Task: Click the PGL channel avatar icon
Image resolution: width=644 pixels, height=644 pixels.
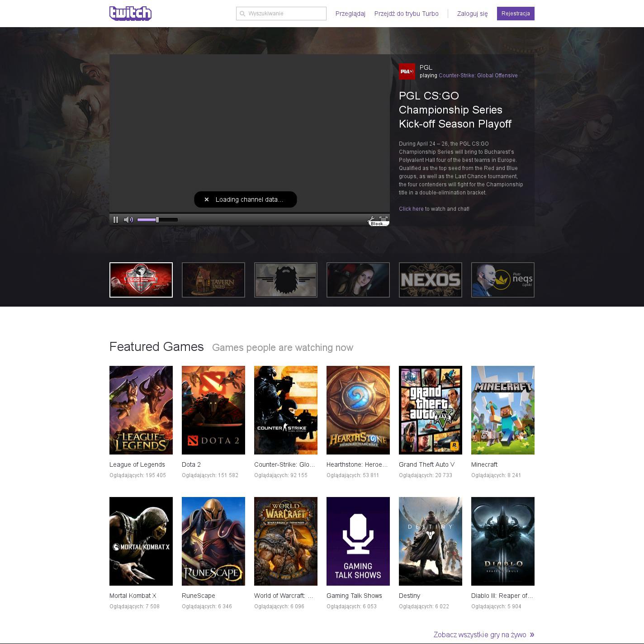Action: click(407, 71)
